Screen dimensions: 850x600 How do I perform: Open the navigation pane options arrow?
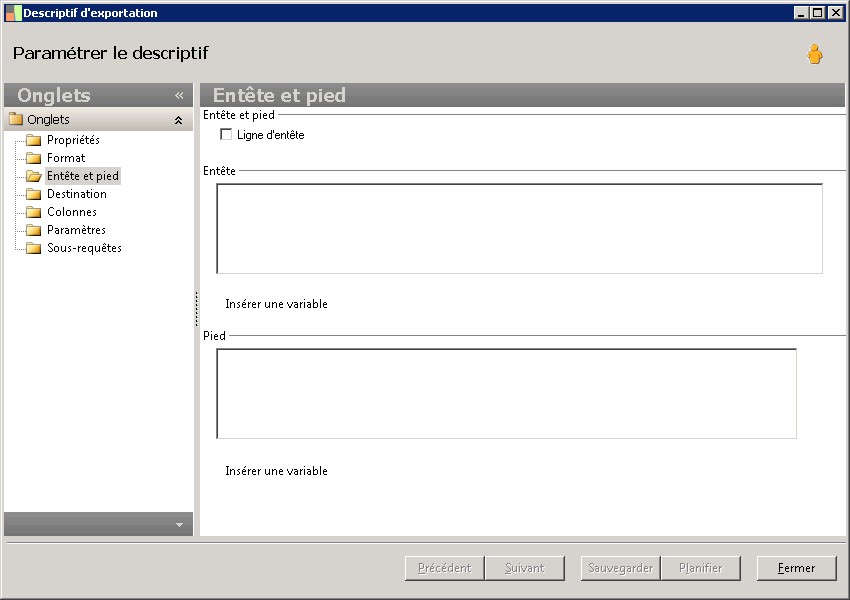[x=179, y=525]
